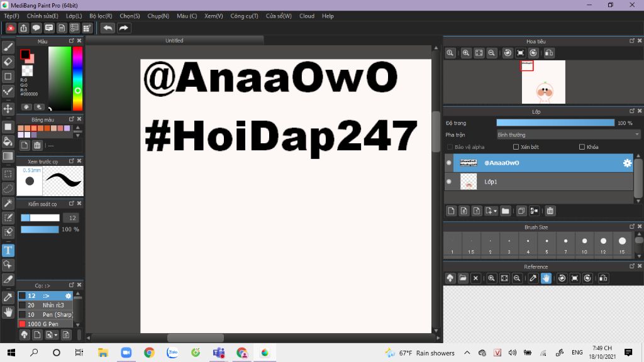Toggle color box of 20 Nhìn rì:3 brush
644x362 pixels.
(x=22, y=305)
